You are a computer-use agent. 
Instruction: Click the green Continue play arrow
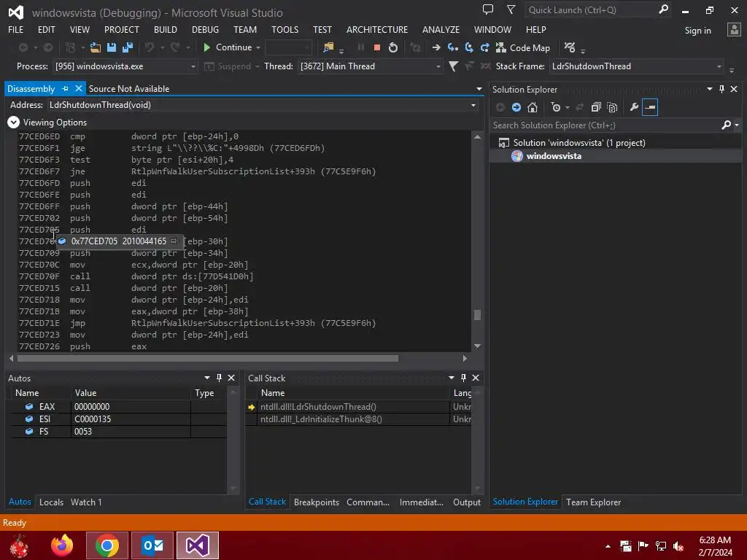(206, 47)
